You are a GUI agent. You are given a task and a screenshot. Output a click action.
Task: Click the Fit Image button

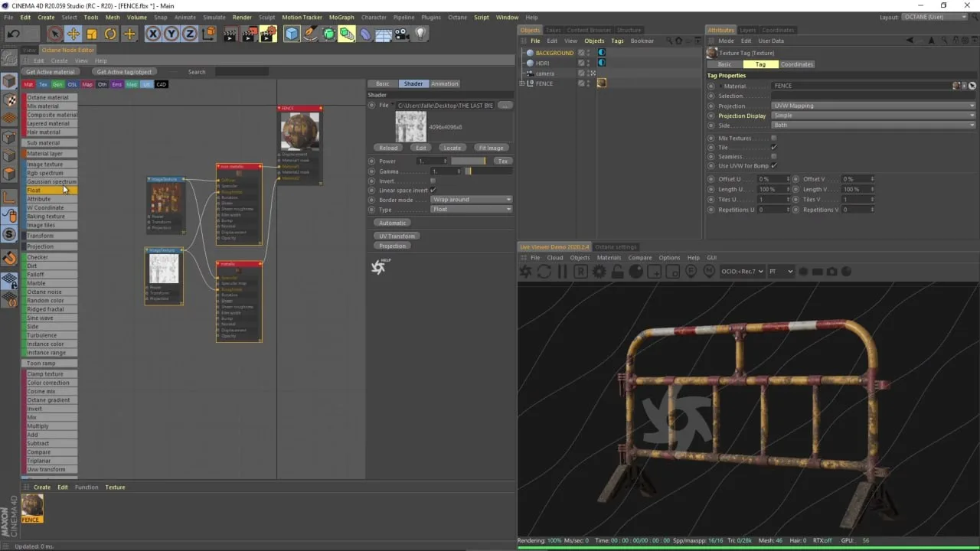point(491,148)
